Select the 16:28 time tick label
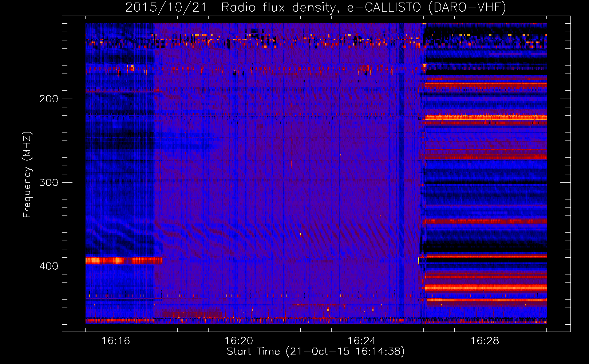 tap(485, 341)
